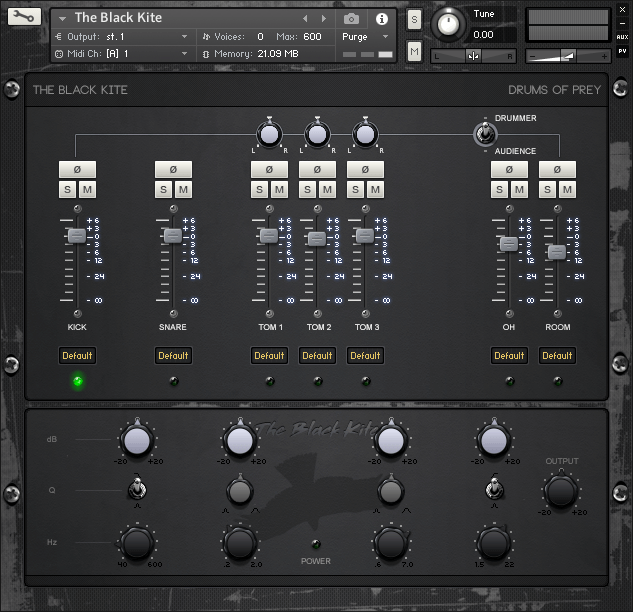
Task: Expand the Output routing dropdown
Action: [x=184, y=37]
